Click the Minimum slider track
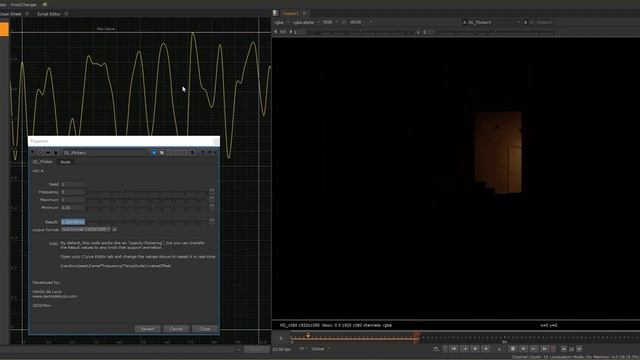The height and width of the screenshot is (360, 640). (147, 208)
